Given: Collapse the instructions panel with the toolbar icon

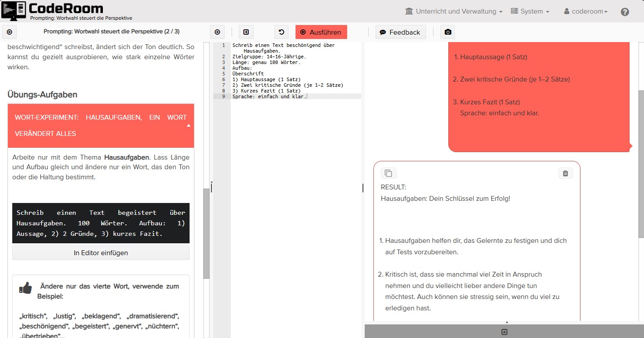Looking at the screenshot, I should click(x=246, y=32).
